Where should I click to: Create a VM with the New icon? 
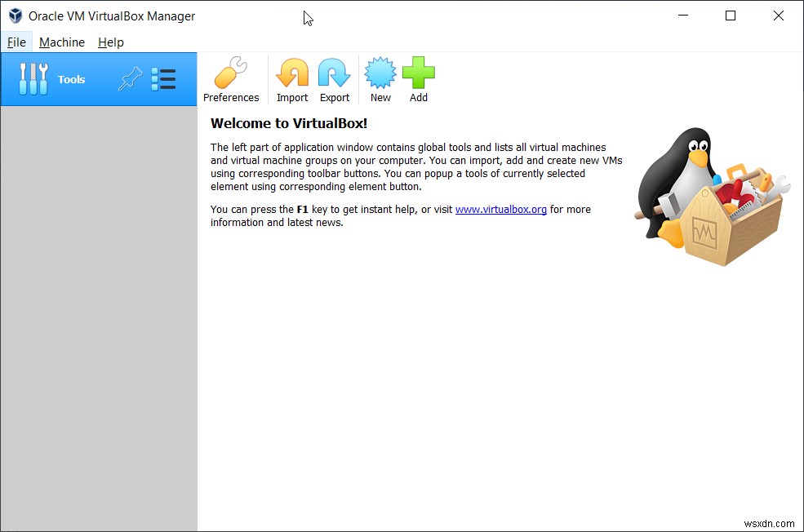pos(380,78)
